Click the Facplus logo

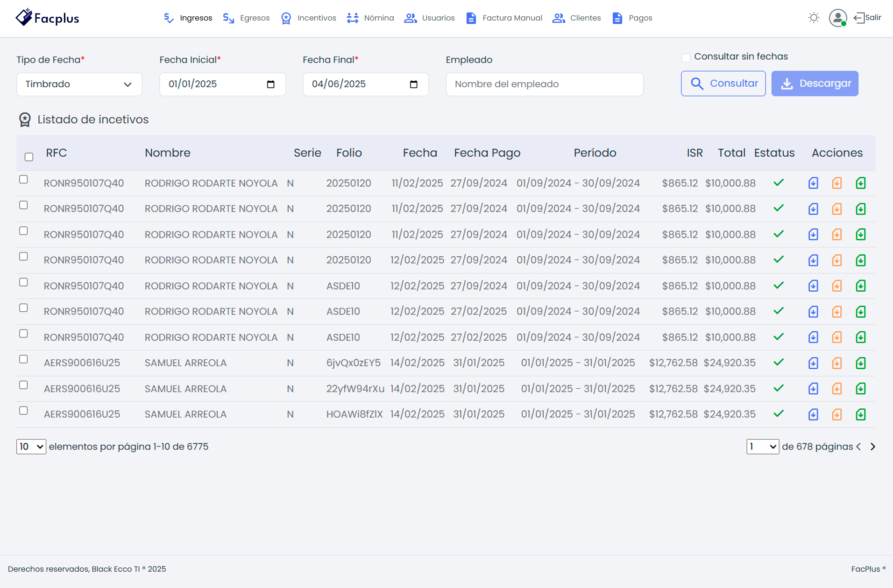tap(47, 18)
